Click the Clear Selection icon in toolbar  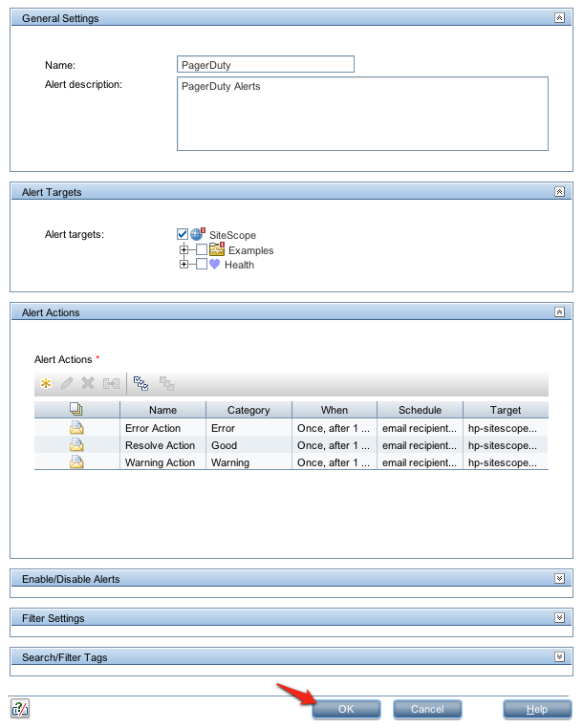(x=166, y=384)
